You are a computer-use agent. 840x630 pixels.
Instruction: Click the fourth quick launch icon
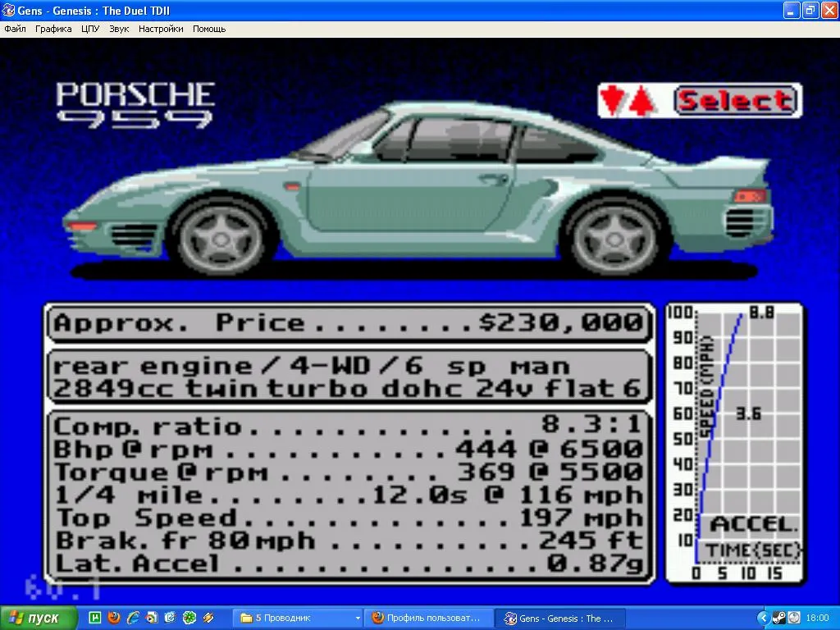click(152, 619)
